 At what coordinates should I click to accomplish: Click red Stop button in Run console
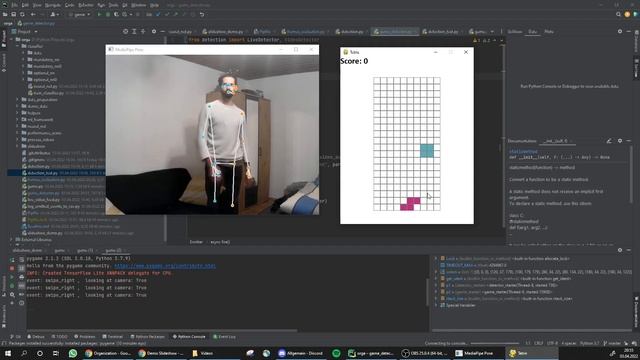(12, 268)
